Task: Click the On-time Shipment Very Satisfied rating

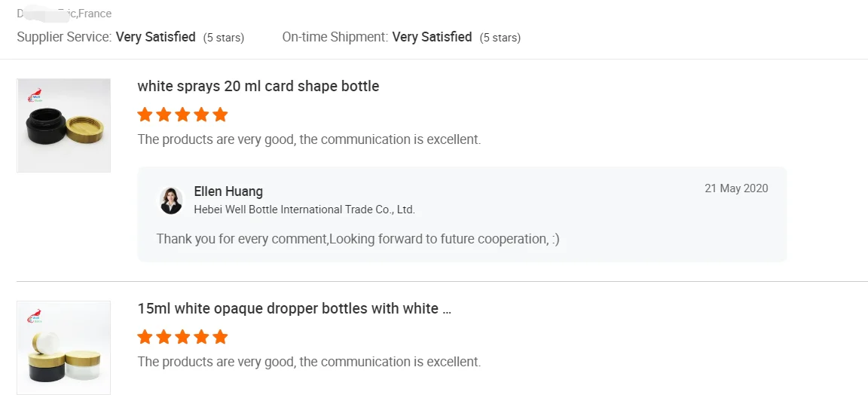Action: 432,37
